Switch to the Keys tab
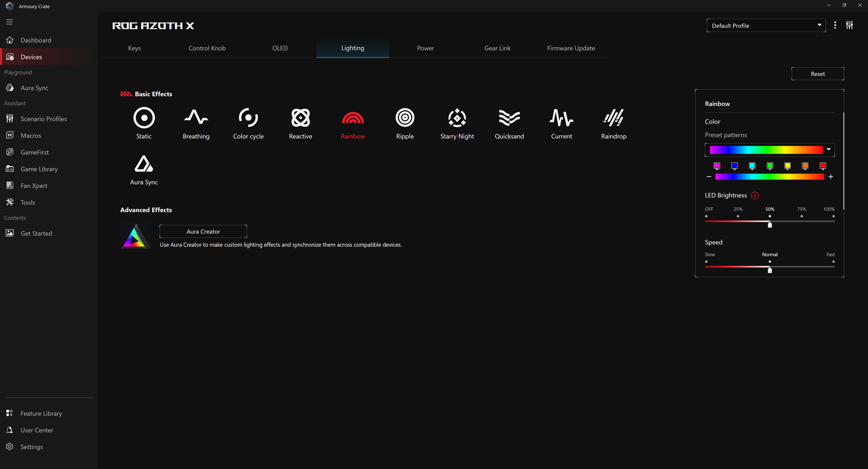 (134, 48)
